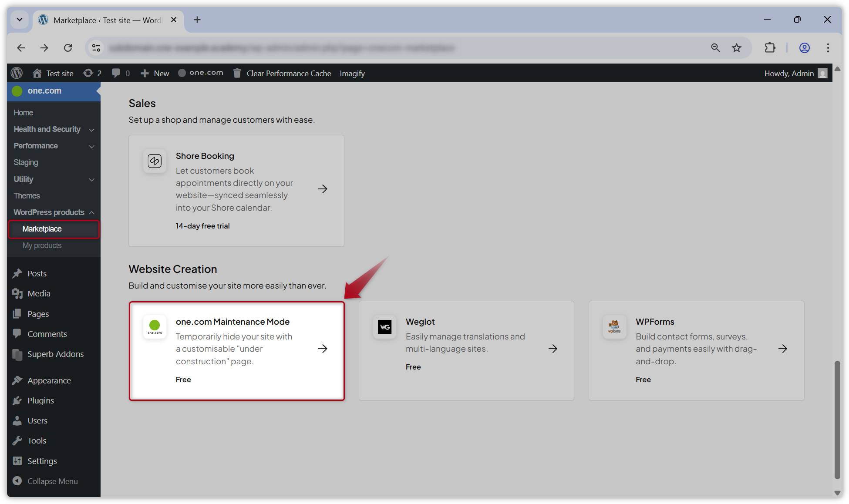Open comments via the speech bubble icon
Viewport: 849px width, 504px height.
click(x=116, y=73)
